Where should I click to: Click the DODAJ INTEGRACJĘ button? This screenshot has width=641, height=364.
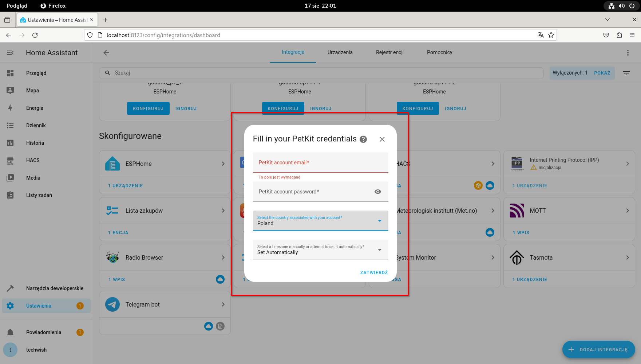click(x=599, y=350)
